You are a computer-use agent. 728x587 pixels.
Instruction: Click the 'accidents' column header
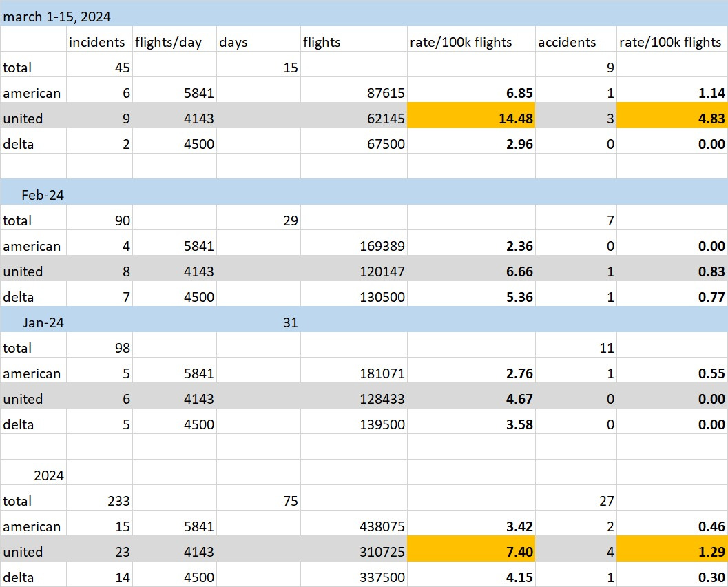[576, 39]
